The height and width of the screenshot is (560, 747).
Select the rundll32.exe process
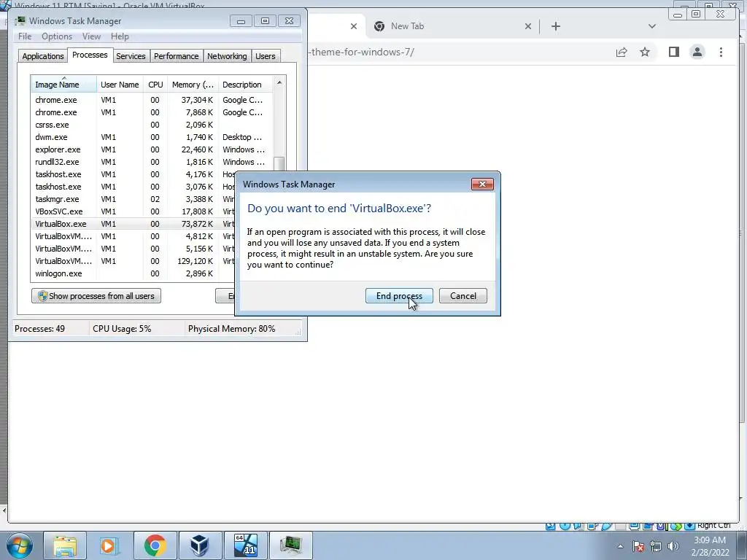click(x=152, y=162)
